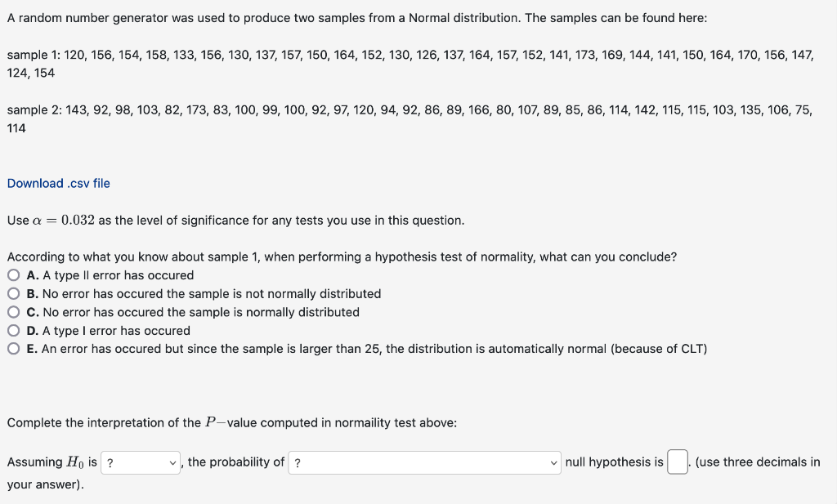Expand the first '?' selector chevron
This screenshot has width=837, height=504.
171,462
